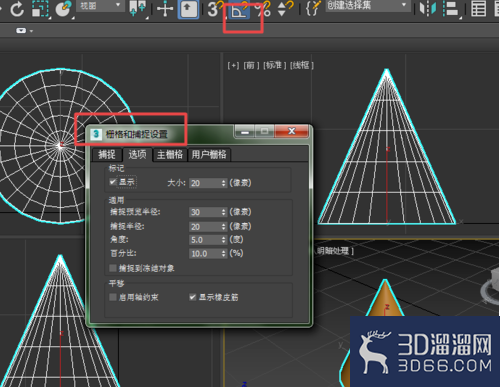The width and height of the screenshot is (500, 387).
Task: Switch to the 选项 tab
Action: 137,155
